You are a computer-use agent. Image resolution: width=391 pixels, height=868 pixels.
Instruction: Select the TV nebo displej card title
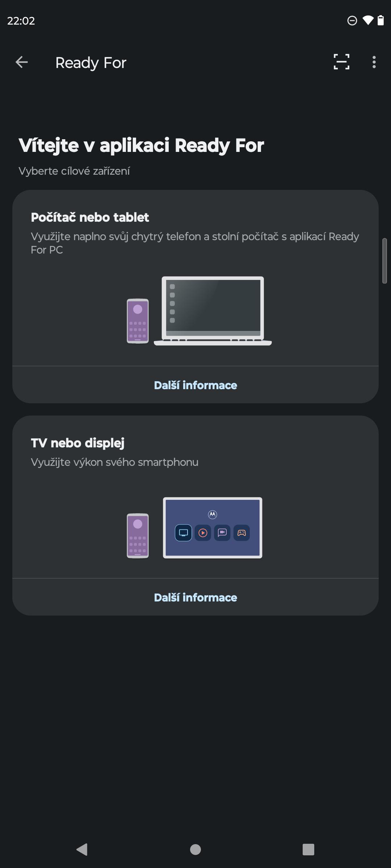pos(77,443)
